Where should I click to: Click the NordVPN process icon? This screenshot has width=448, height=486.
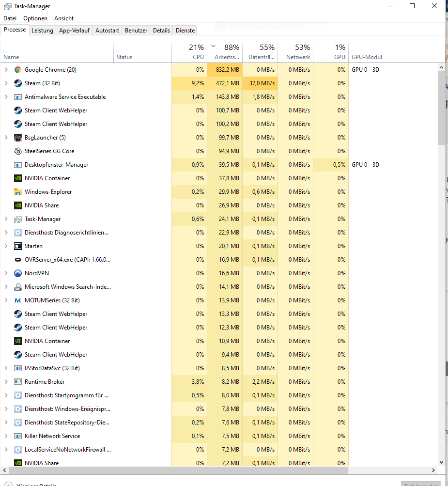[x=18, y=273]
